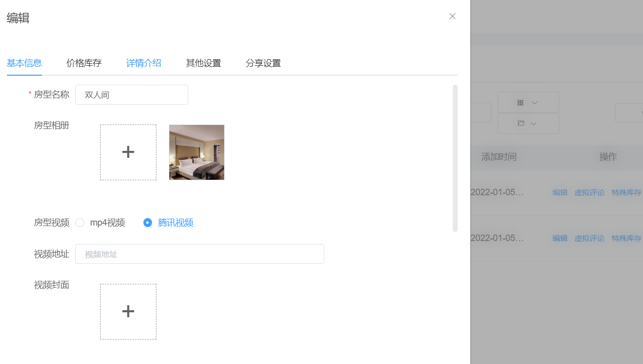Add a photo to 房型相册 with plus
The image size is (643, 364).
[x=128, y=152]
